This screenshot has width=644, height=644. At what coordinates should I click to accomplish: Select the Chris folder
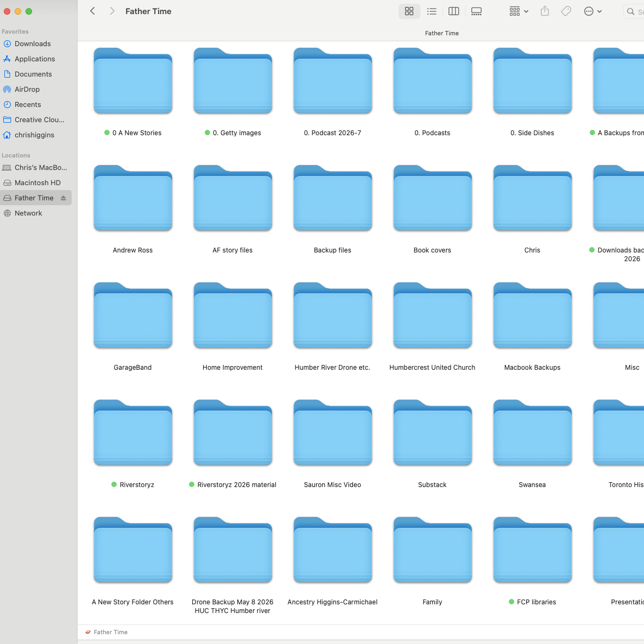532,198
